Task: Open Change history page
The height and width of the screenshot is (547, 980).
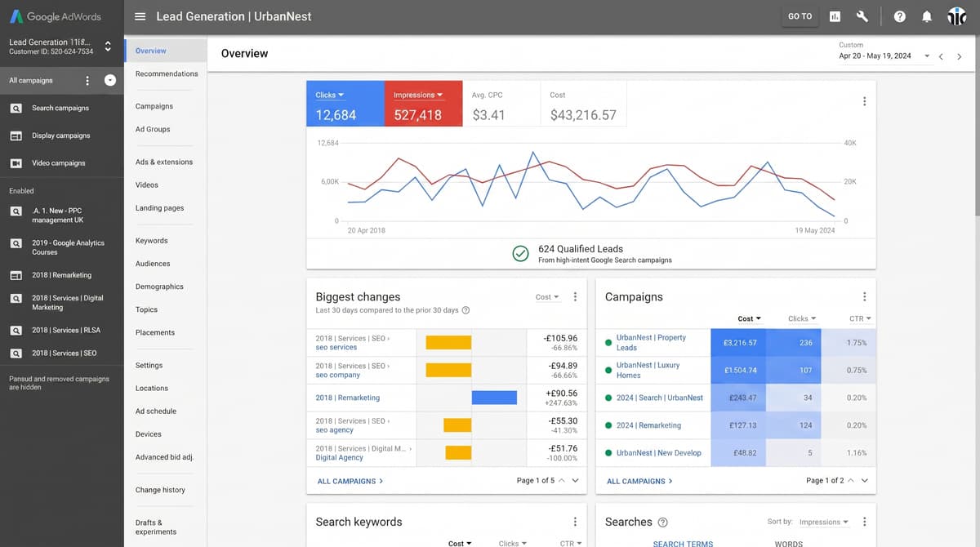Action: 160,490
